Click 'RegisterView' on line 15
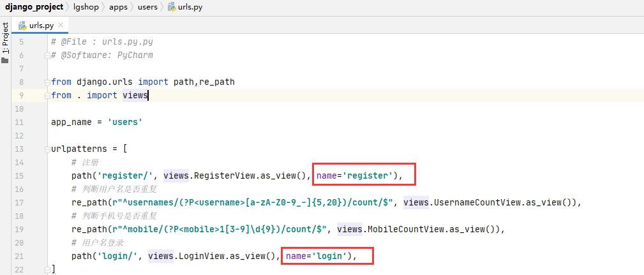 (x=224, y=176)
